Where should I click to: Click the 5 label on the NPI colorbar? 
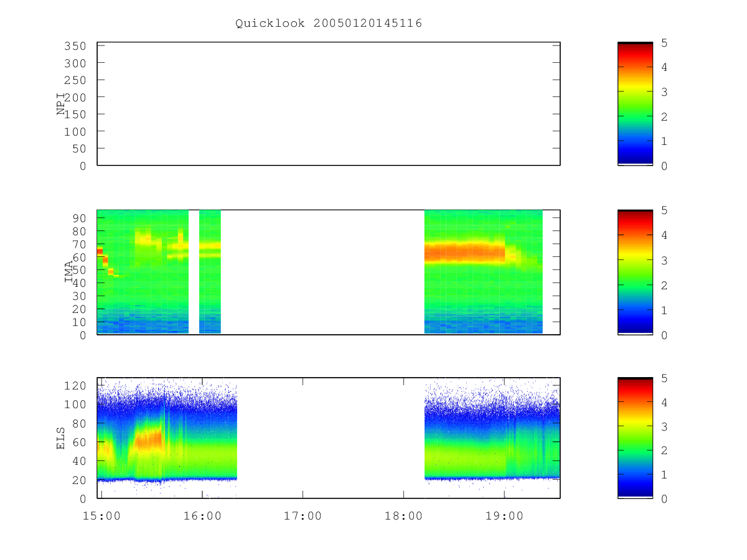(x=664, y=43)
